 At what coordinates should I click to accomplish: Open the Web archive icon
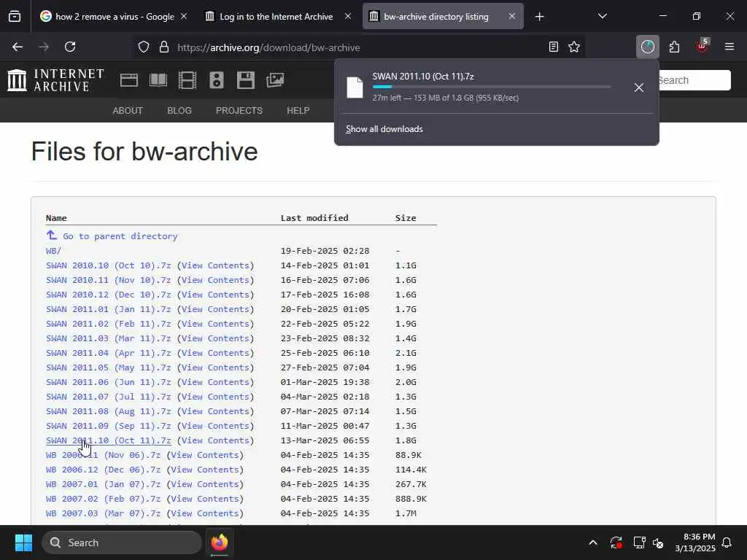point(128,80)
